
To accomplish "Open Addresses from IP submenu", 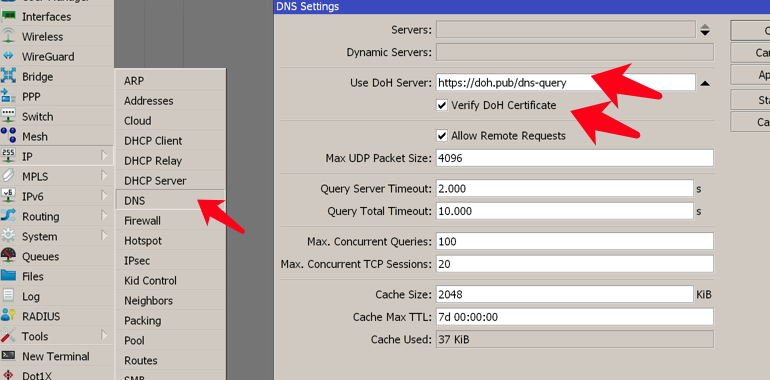I will pyautogui.click(x=170, y=101).
